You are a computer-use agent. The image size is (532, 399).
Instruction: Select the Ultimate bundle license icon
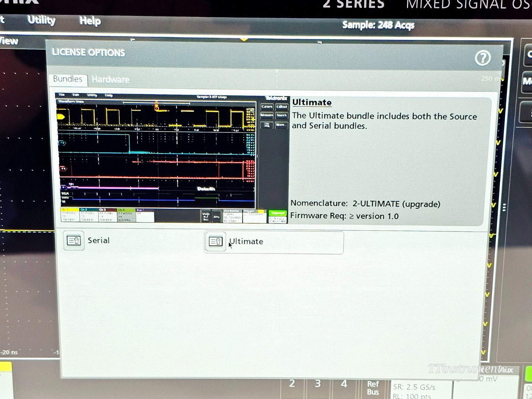[x=215, y=241]
